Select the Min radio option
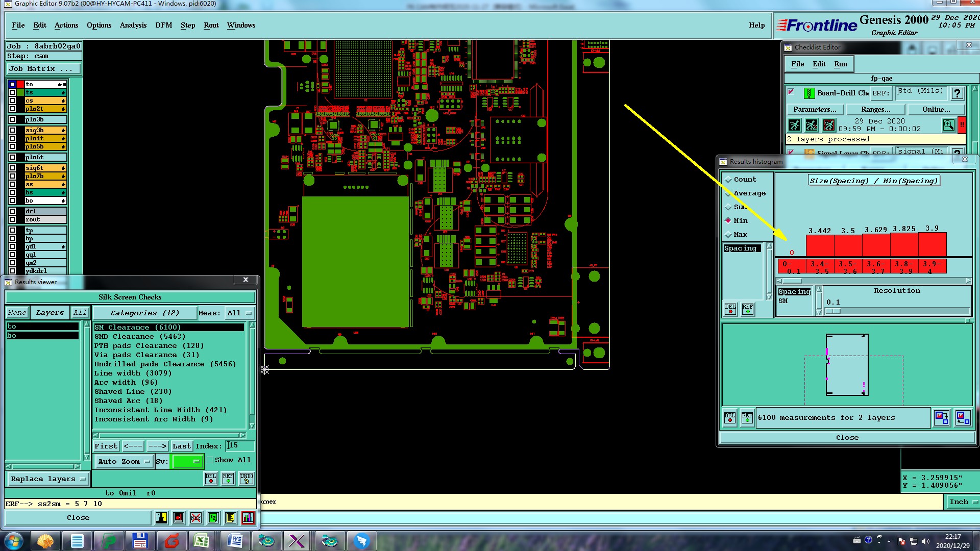 728,220
